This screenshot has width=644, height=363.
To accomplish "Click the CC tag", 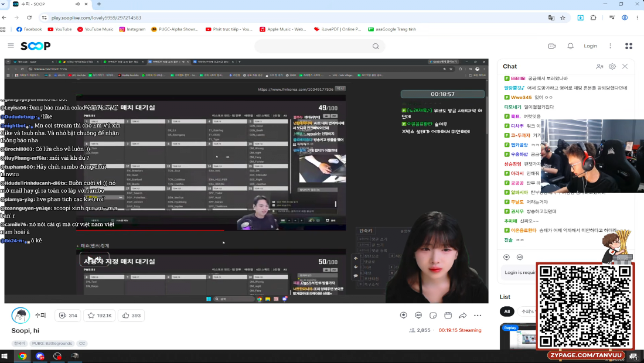I will coord(82,343).
